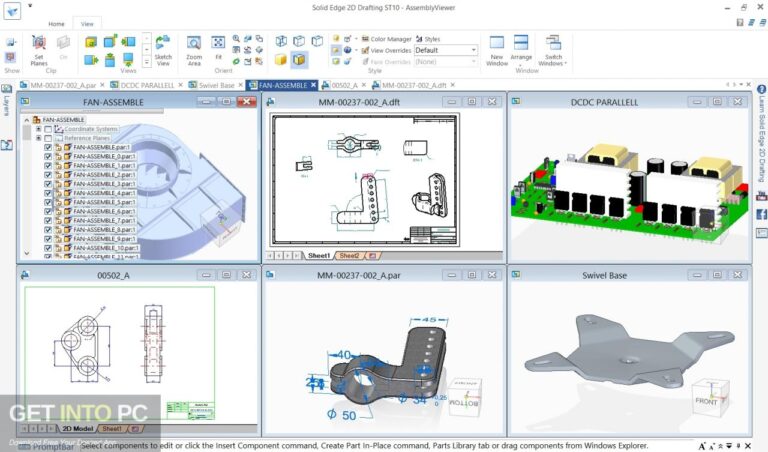768x452 pixels.
Task: Expand the Views gallery more arrow
Action: point(146,62)
